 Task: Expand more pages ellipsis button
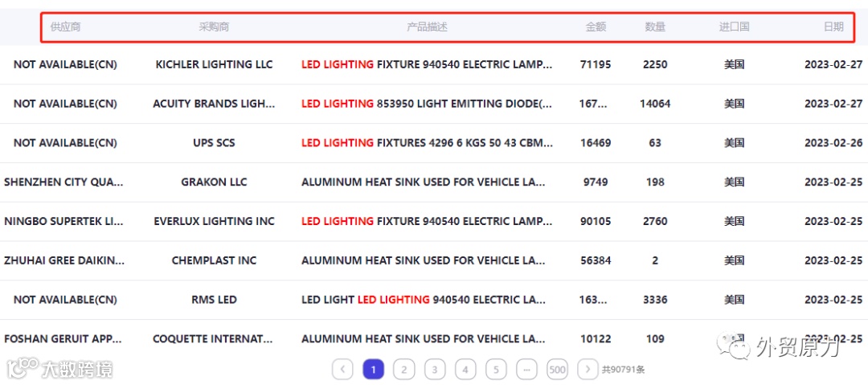tap(526, 370)
